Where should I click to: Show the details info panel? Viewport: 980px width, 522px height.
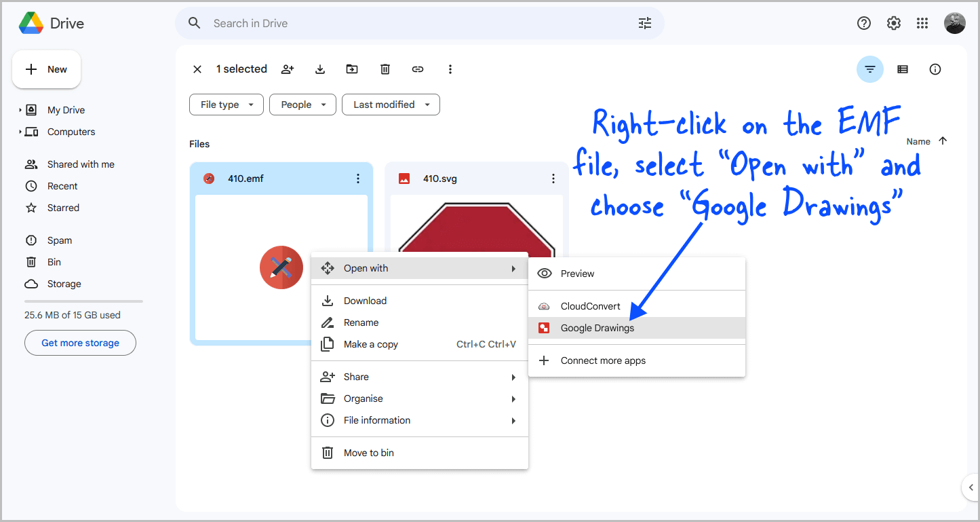tap(935, 69)
